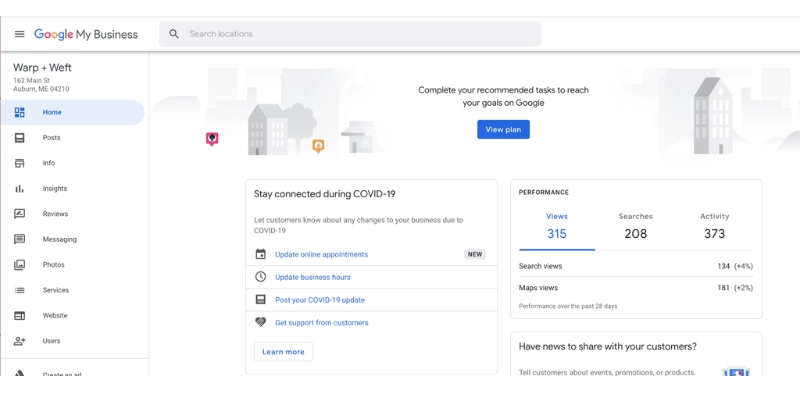Open the Users sidebar item
Image resolution: width=800 pixels, height=400 pixels.
coord(72,341)
